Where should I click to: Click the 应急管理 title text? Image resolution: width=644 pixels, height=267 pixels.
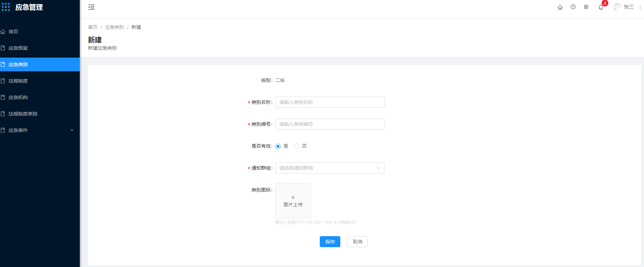(x=29, y=7)
